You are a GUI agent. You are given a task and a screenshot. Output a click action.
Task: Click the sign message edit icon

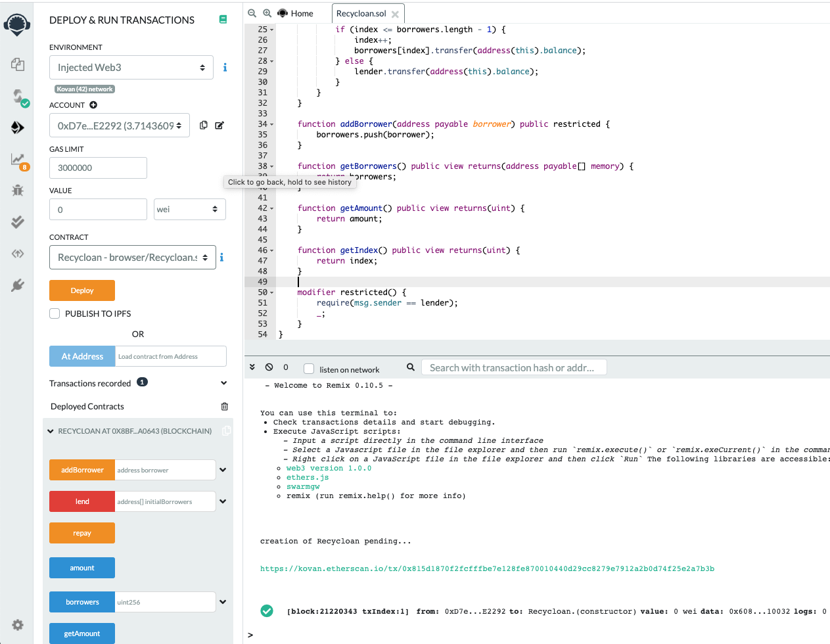(219, 125)
